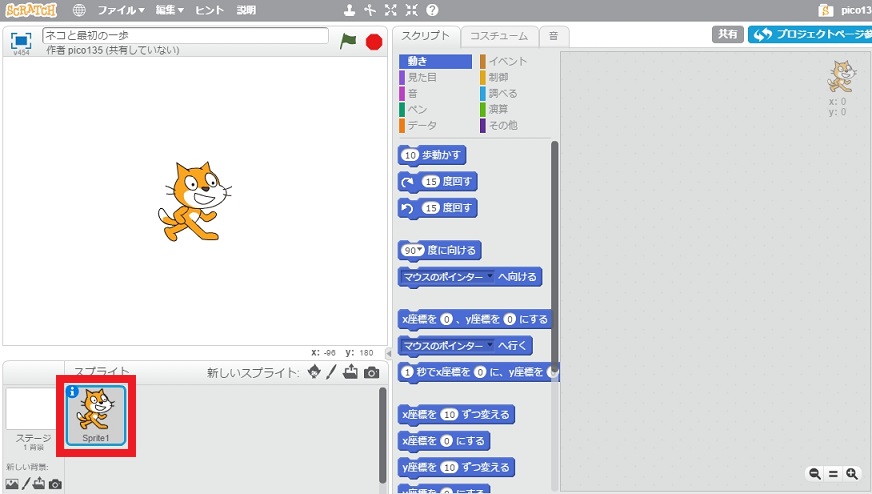Select the shrink sprite tool
Screen dimensions: 872x494
[x=412, y=10]
